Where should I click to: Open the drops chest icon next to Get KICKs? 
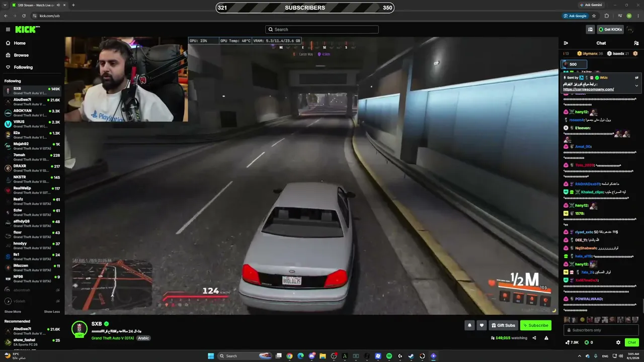pos(590,30)
